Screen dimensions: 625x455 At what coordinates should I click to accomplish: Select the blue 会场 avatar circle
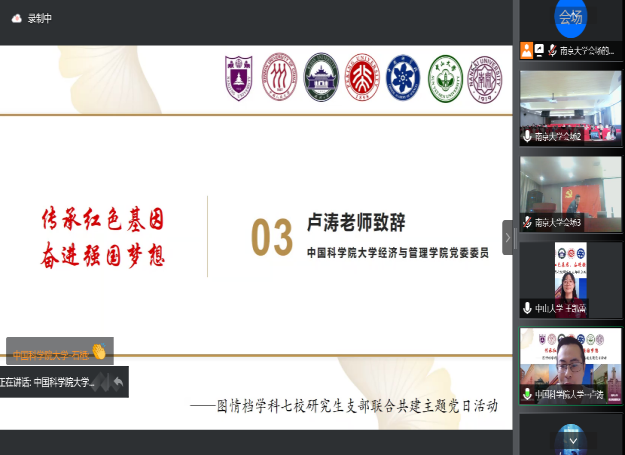coord(571,16)
